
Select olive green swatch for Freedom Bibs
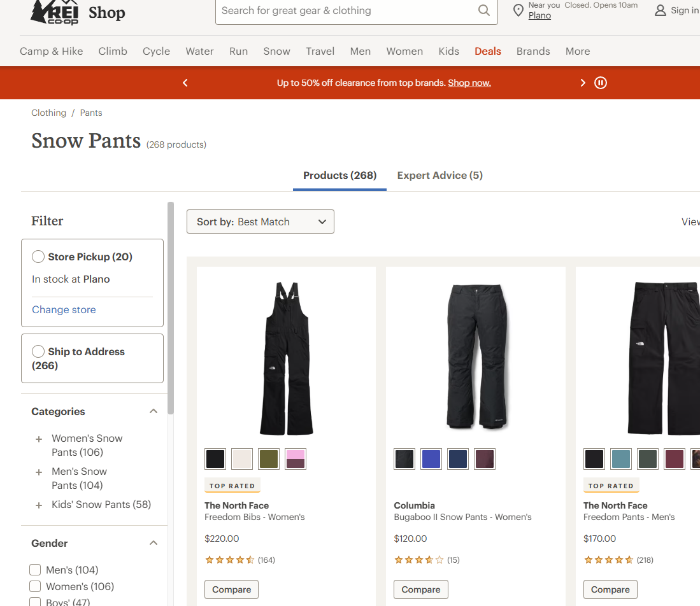pos(269,459)
